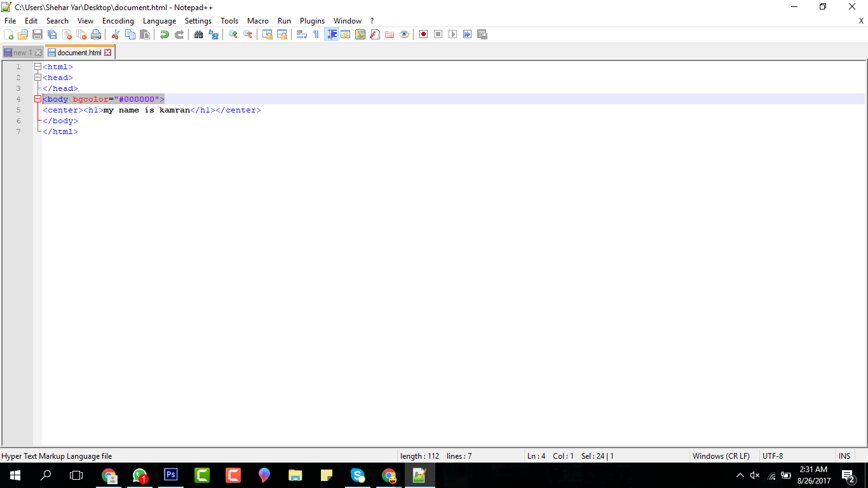
Task: Collapse the red body fold marker on line 4
Action: click(x=37, y=99)
